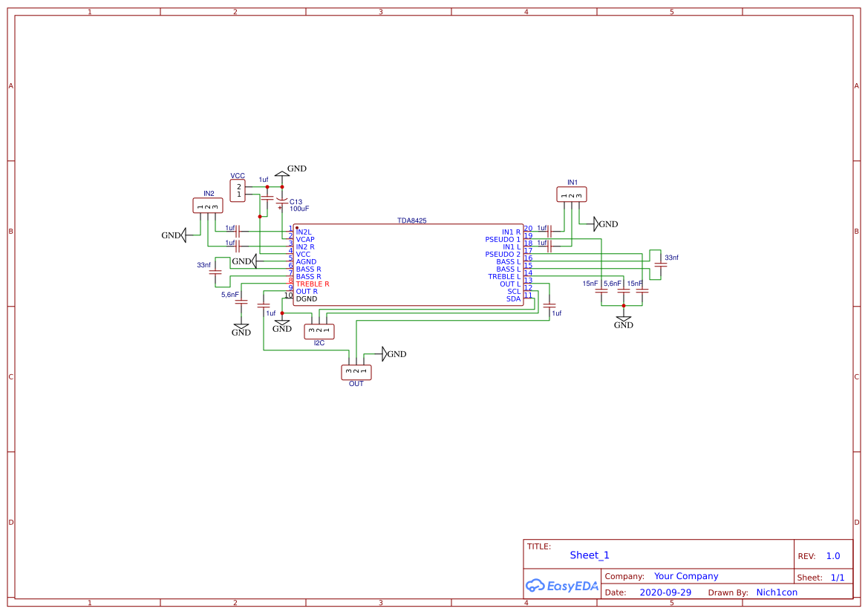Click the REV 1.0 value in title block
868x614 pixels.
tap(832, 555)
